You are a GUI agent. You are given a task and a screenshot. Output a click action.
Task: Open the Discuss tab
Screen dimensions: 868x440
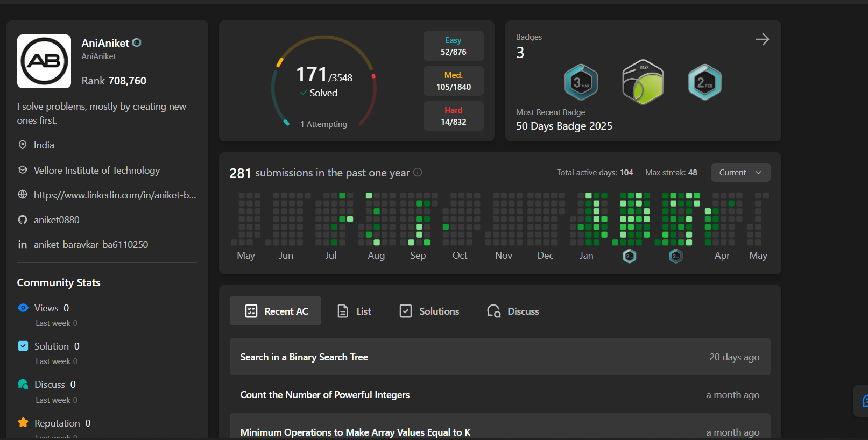[513, 311]
